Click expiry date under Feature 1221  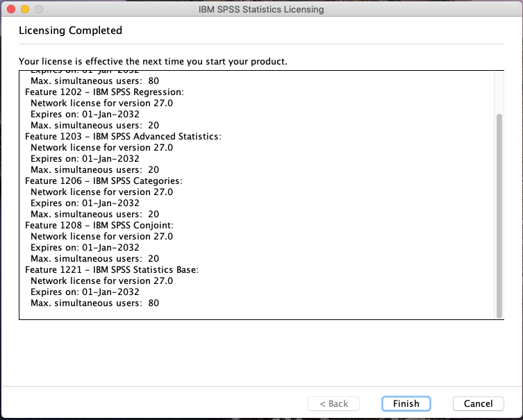[x=85, y=292]
